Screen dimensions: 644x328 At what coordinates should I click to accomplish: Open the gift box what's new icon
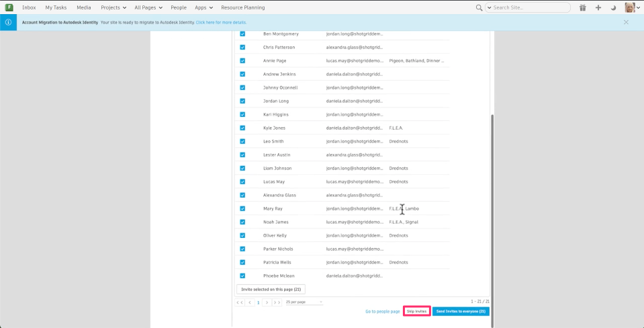(x=582, y=7)
